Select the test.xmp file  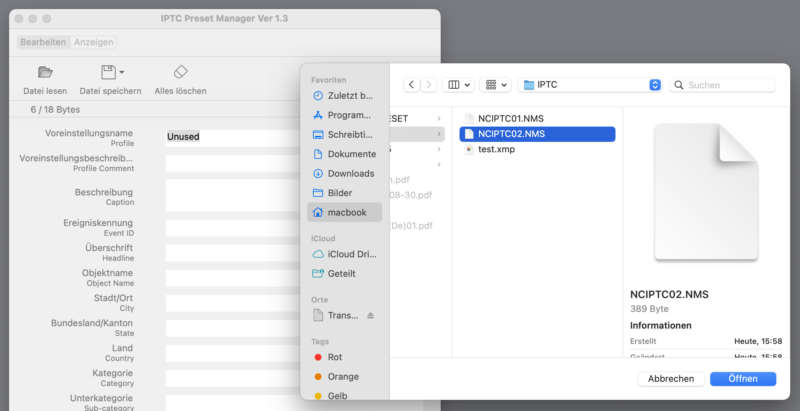click(497, 149)
